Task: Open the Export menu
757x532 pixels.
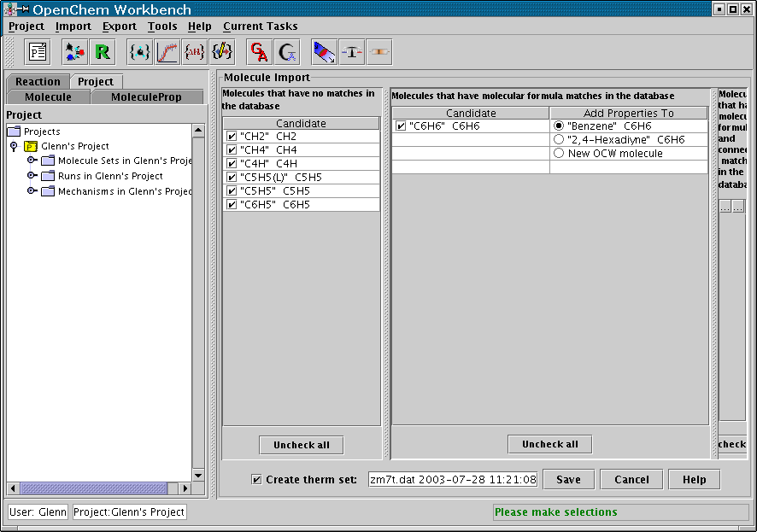Action: click(x=120, y=26)
